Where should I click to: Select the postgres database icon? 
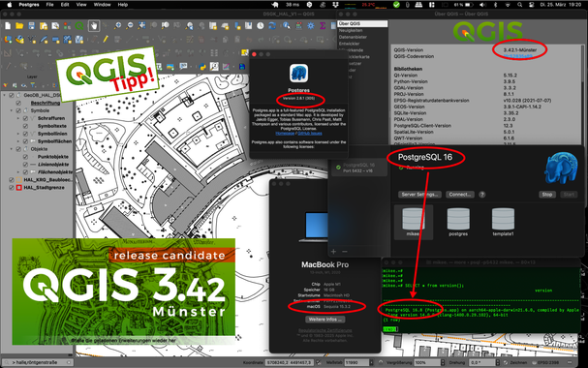pyautogui.click(x=458, y=222)
